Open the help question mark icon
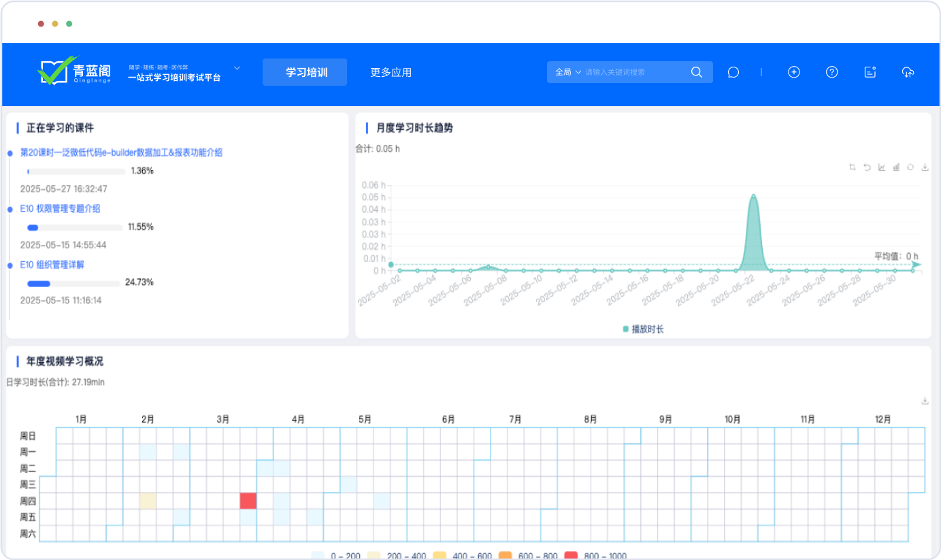This screenshot has width=941, height=560. tap(831, 72)
